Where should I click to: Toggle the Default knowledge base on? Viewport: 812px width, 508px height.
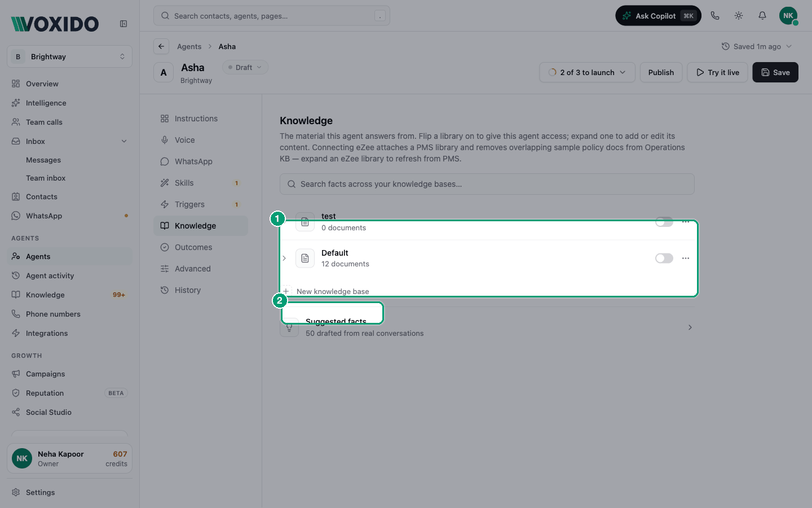coord(664,258)
